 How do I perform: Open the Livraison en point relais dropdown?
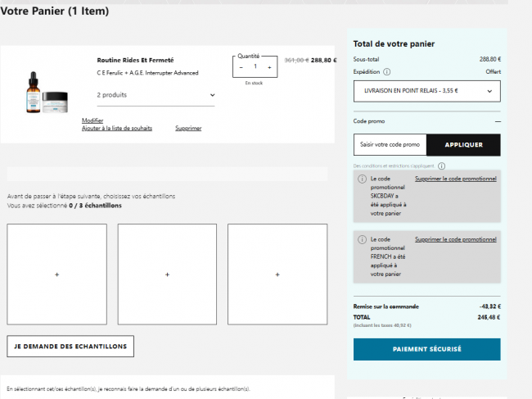click(426, 91)
